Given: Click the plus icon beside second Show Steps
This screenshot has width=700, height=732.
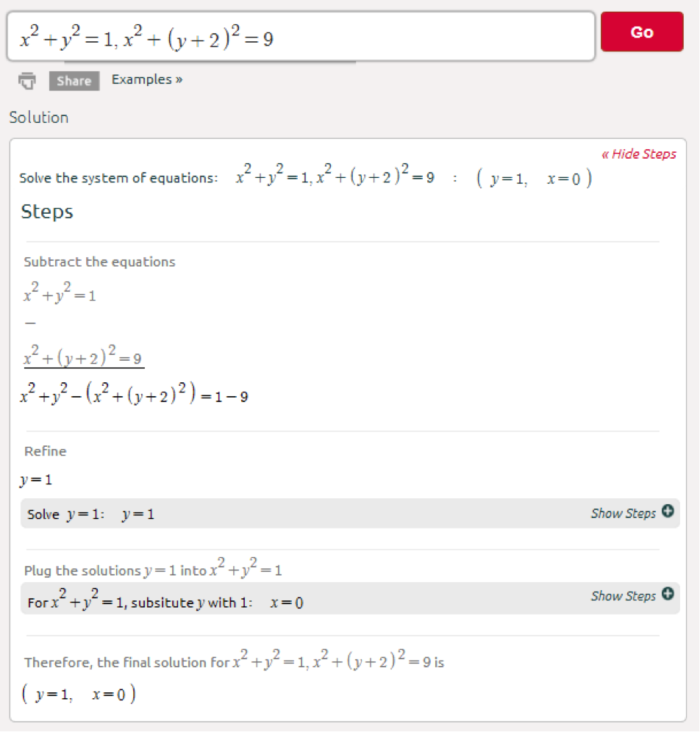Looking at the screenshot, I should (x=668, y=595).
